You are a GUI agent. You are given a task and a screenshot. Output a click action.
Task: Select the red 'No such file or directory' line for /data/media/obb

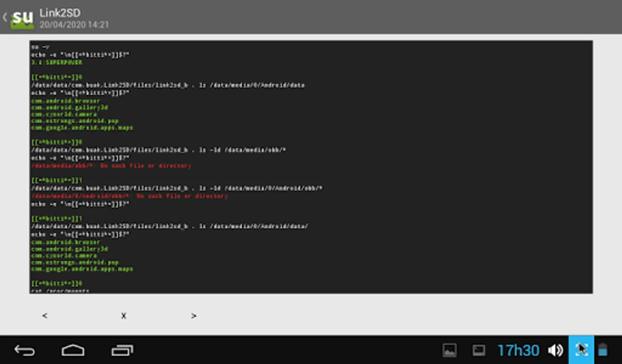(111, 166)
